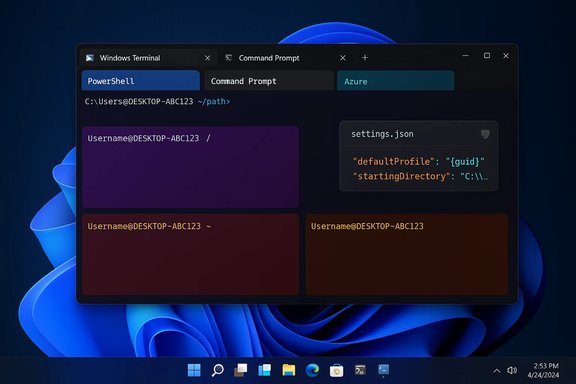The width and height of the screenshot is (576, 384).
Task: Show hidden tray icons chevron
Action: [x=497, y=371]
